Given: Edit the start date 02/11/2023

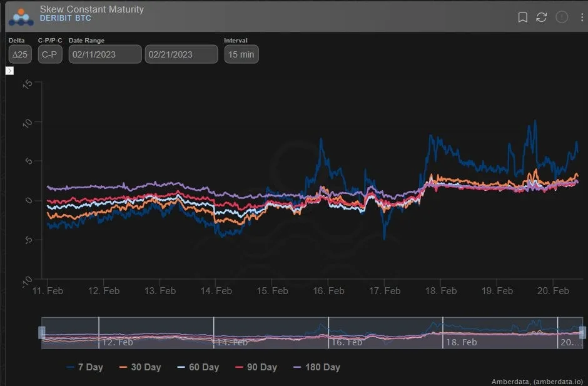Looking at the screenshot, I should [x=105, y=54].
